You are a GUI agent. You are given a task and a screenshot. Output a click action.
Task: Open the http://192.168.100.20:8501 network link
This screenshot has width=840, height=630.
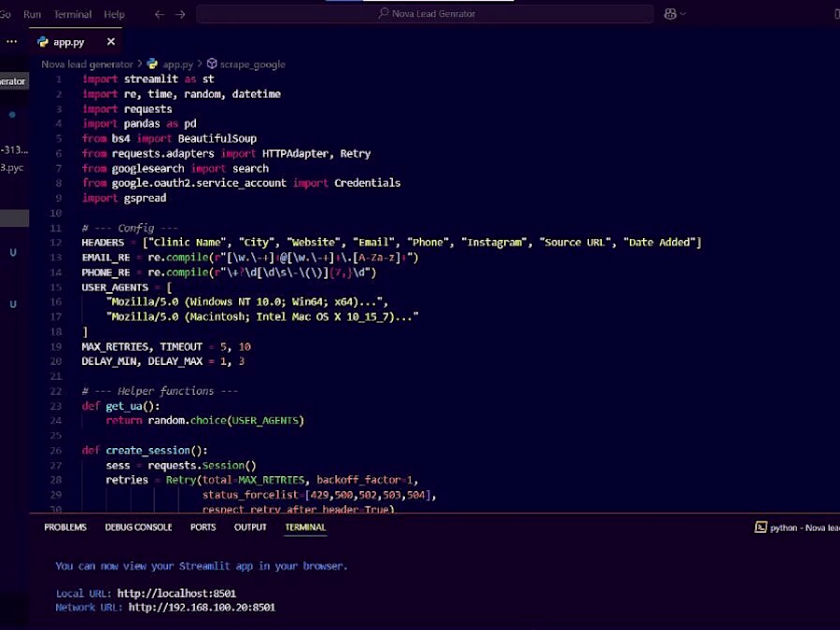point(202,608)
